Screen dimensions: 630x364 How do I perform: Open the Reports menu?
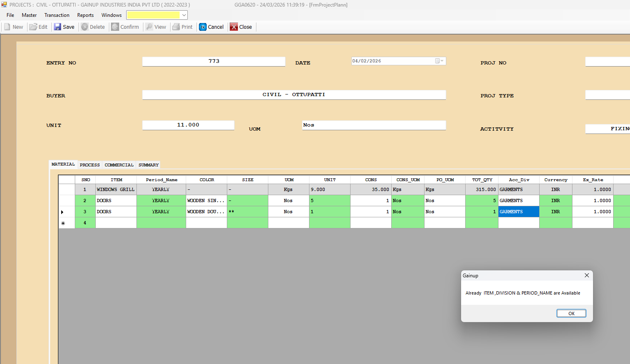pyautogui.click(x=85, y=15)
